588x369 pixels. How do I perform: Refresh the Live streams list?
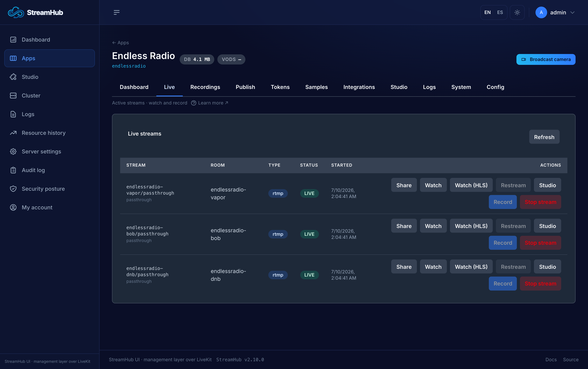544,137
